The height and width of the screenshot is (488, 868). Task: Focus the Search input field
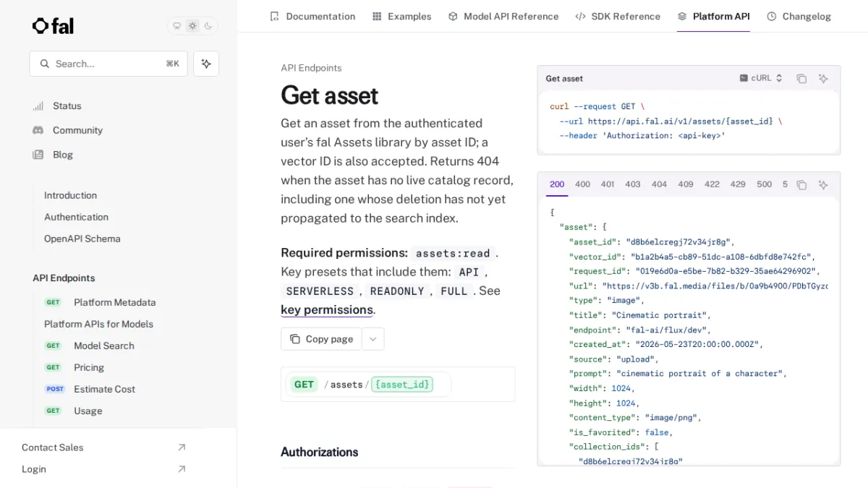[x=109, y=64]
